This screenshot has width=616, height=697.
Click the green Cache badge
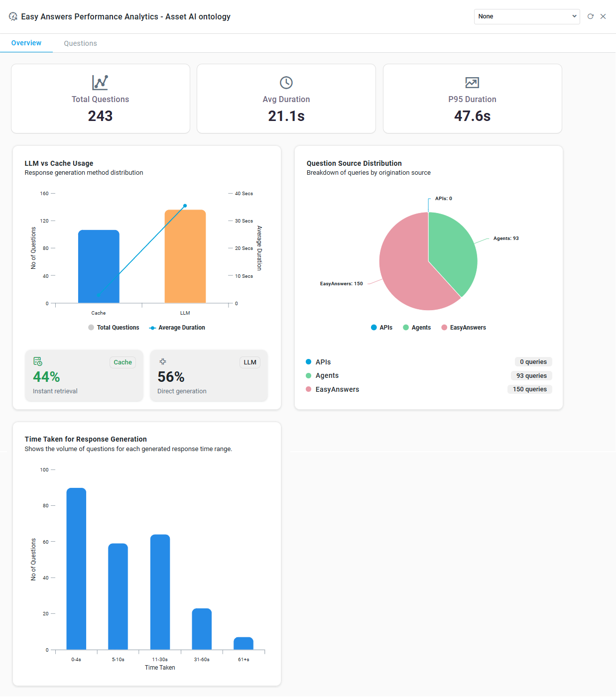(x=123, y=362)
